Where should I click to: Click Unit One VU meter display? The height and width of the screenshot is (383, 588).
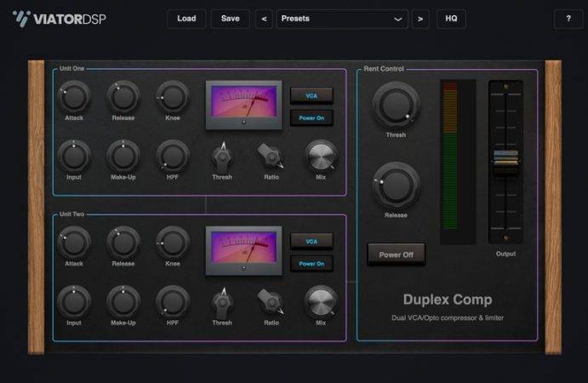tap(243, 105)
